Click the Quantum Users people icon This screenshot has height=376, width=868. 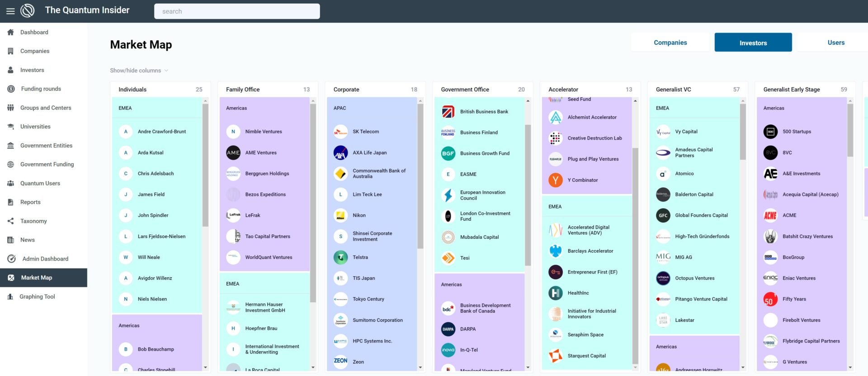tap(10, 183)
